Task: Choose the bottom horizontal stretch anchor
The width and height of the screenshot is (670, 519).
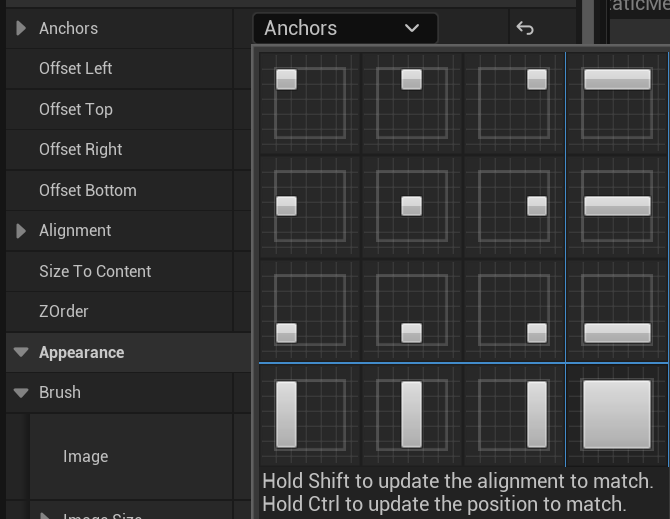Action: click(617, 310)
